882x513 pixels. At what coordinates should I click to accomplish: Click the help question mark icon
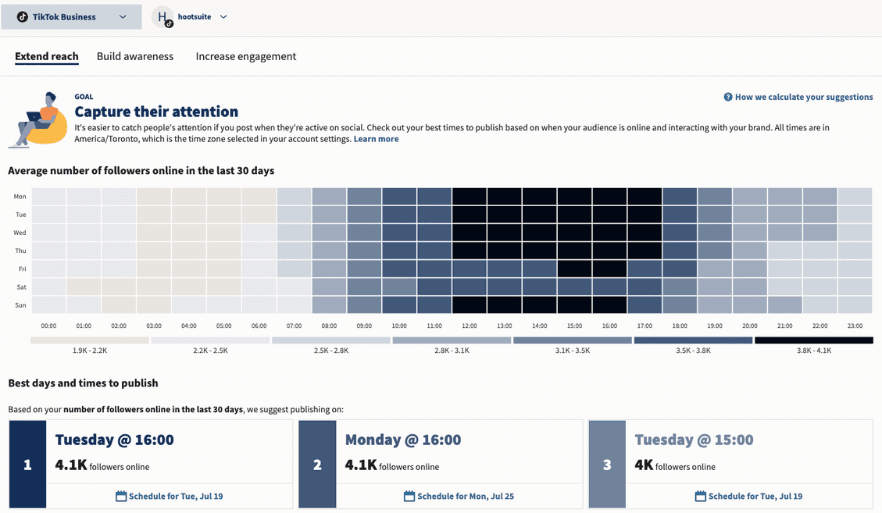coord(728,97)
